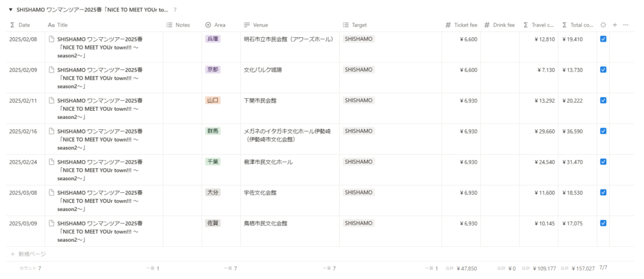Open the tour title link in 2025/02/08 row
The height and width of the screenshot is (279, 644).
(x=100, y=47)
